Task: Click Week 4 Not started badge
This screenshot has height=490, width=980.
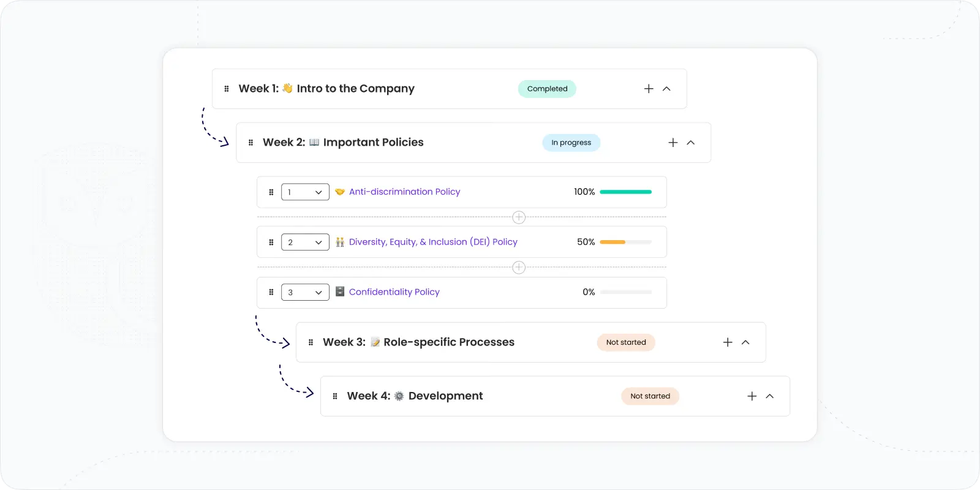Action: coord(650,396)
